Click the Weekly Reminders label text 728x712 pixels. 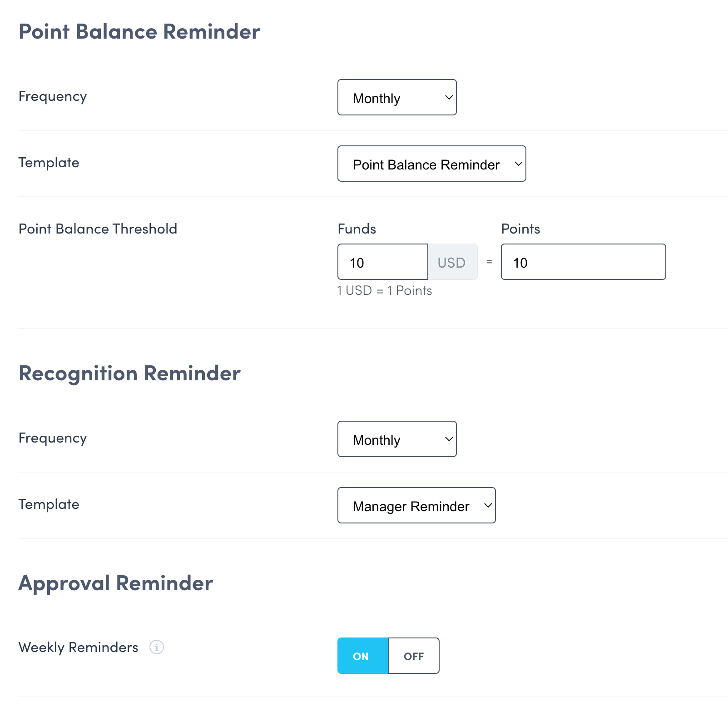tap(78, 647)
